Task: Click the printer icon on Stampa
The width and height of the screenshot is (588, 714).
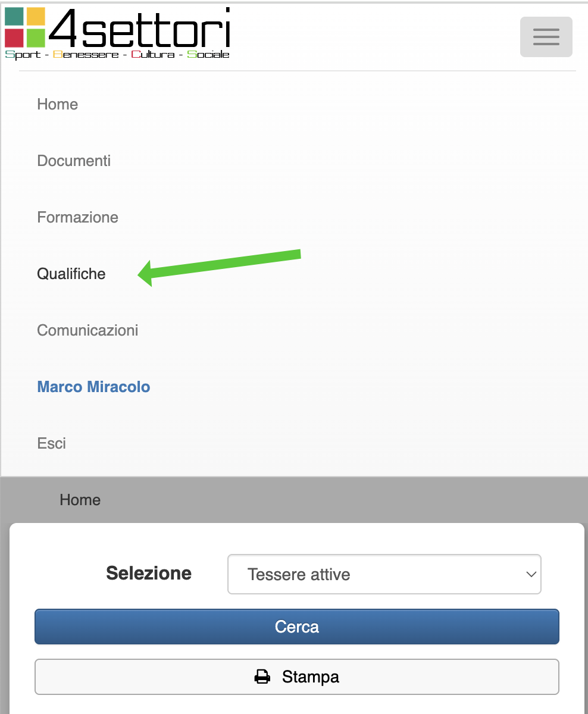Action: click(x=262, y=677)
